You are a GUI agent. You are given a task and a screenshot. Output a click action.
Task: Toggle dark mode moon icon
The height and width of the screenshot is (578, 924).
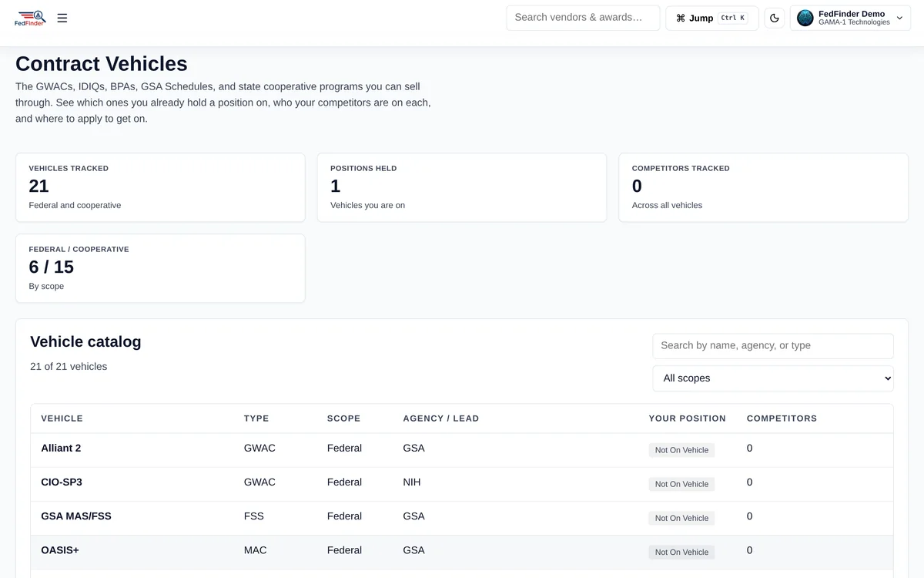click(x=775, y=18)
